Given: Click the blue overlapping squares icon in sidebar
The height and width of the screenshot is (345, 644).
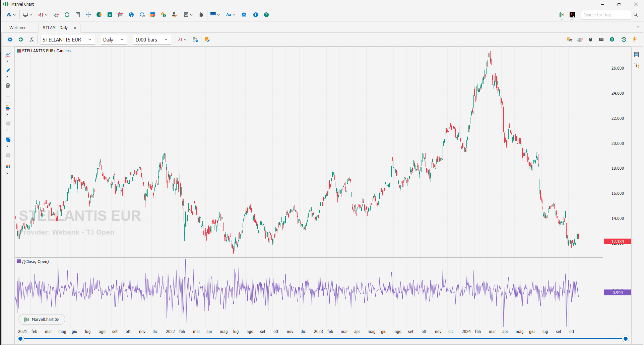Looking at the screenshot, I should (8, 140).
